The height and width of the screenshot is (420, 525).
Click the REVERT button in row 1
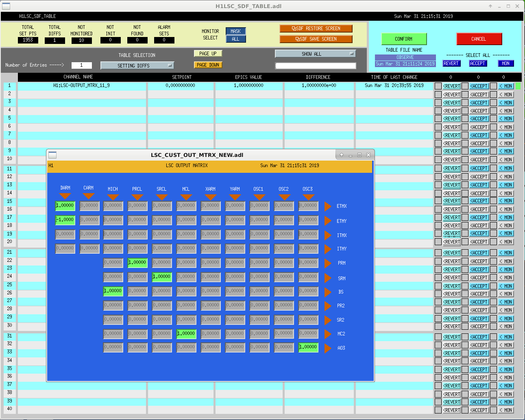tap(452, 86)
